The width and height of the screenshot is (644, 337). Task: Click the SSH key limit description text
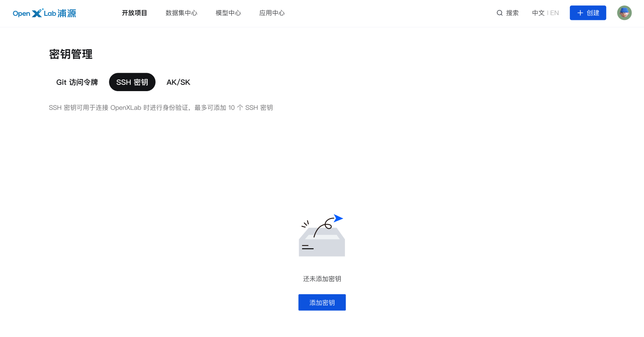pyautogui.click(x=161, y=107)
